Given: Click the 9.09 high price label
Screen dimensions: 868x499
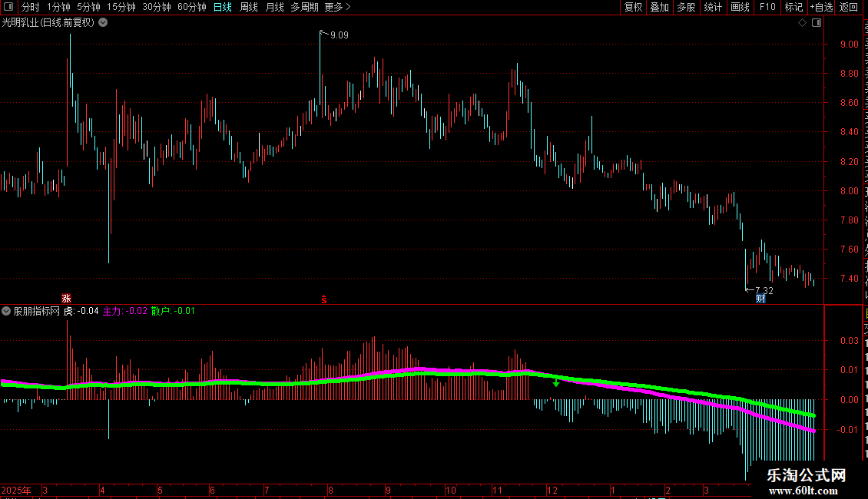Looking at the screenshot, I should tap(340, 35).
